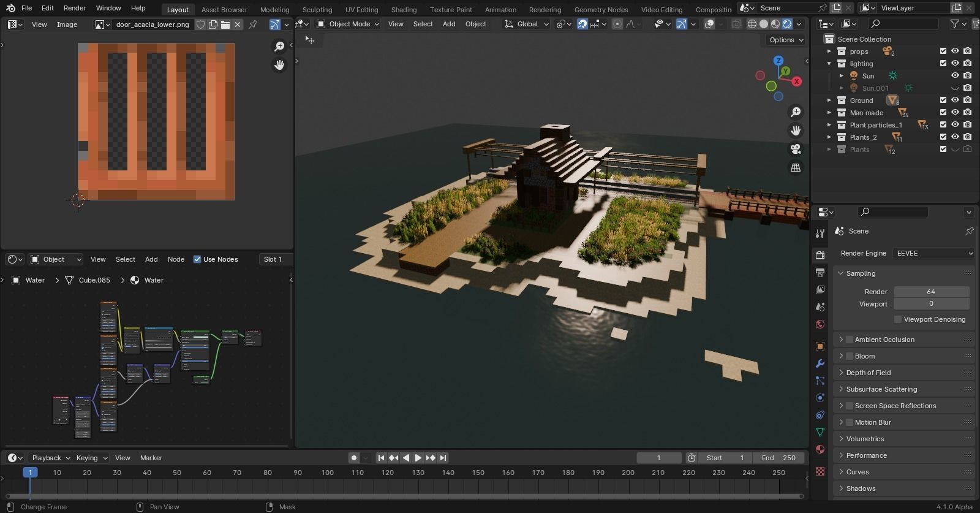980x513 pixels.
Task: Adjust the Render samples value field
Action: 931,292
